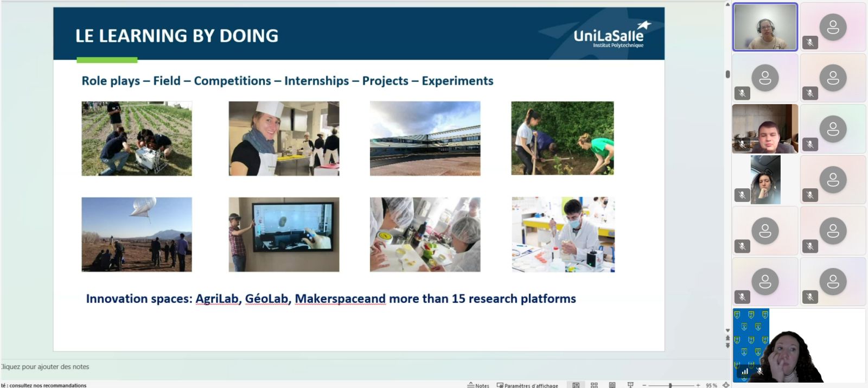Toggle the Notes pane button
Viewport: 868px width, 388px height.
pos(478,385)
